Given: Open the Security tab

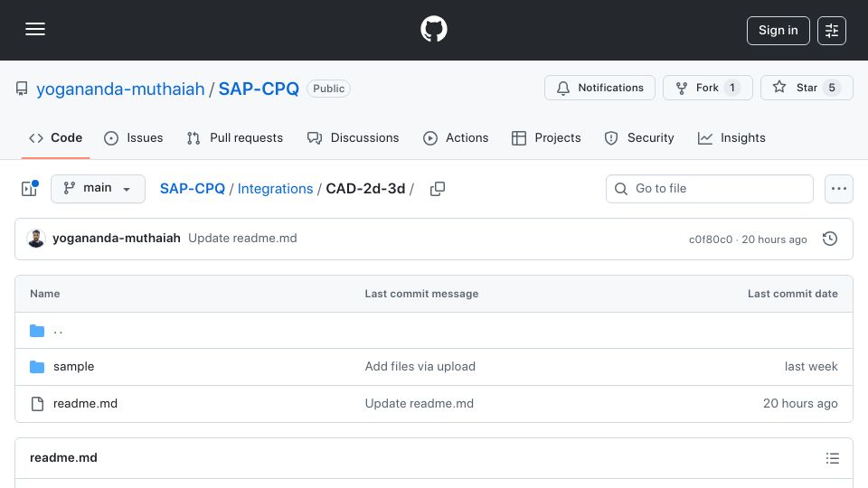Looking at the screenshot, I should click(x=639, y=137).
